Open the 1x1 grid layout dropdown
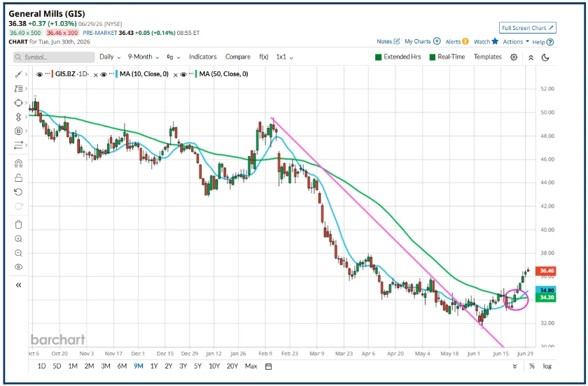The width and height of the screenshot is (588, 386). [x=285, y=57]
